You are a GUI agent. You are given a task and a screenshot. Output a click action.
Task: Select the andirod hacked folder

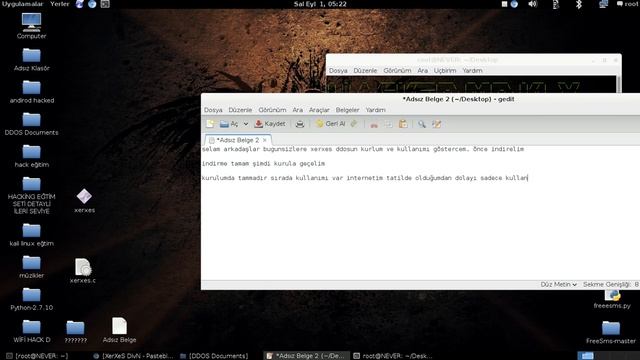(x=31, y=91)
